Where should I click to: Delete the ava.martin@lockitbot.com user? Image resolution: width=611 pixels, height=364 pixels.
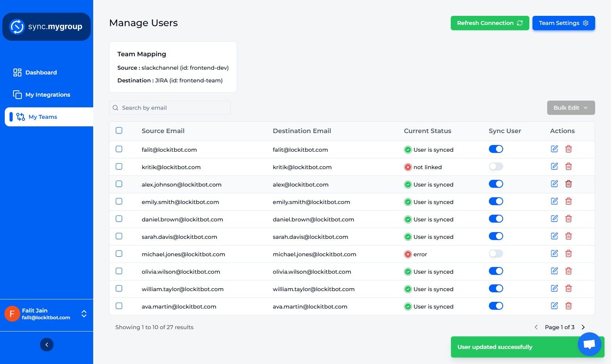point(568,306)
